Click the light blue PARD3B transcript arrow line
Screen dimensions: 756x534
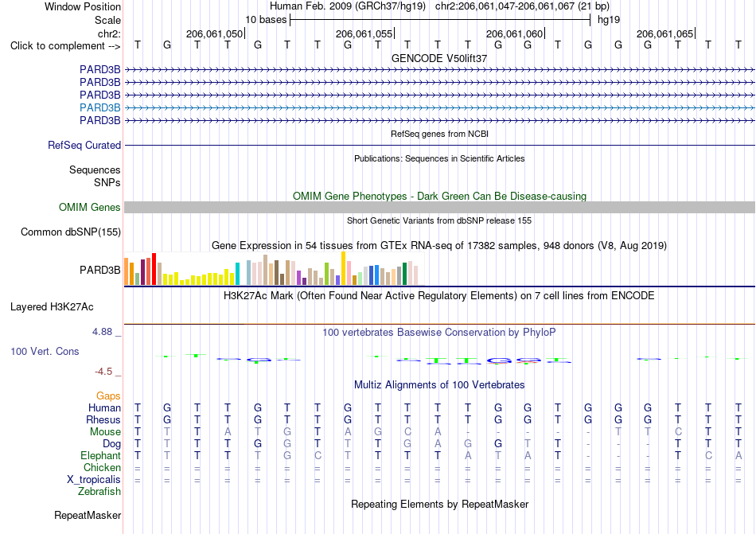click(x=440, y=107)
